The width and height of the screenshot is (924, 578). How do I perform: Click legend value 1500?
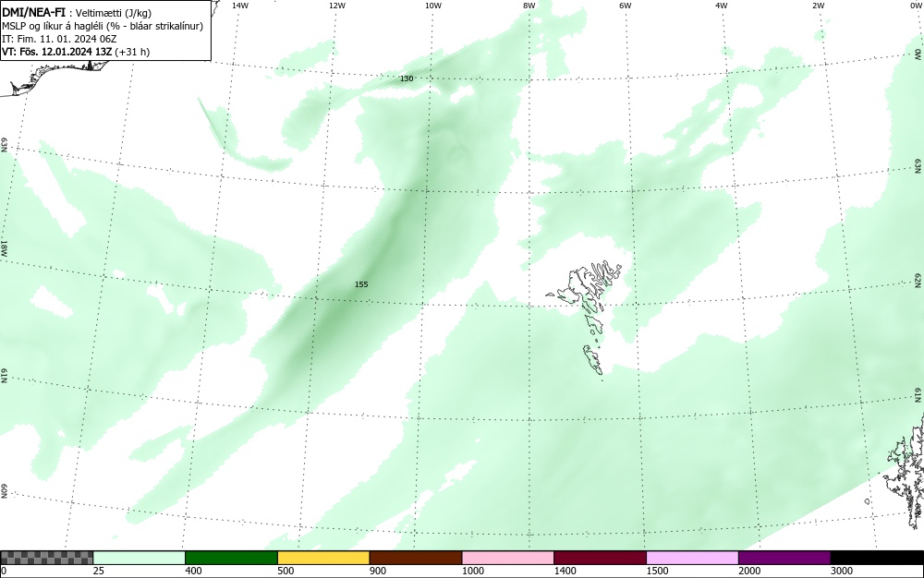657,571
